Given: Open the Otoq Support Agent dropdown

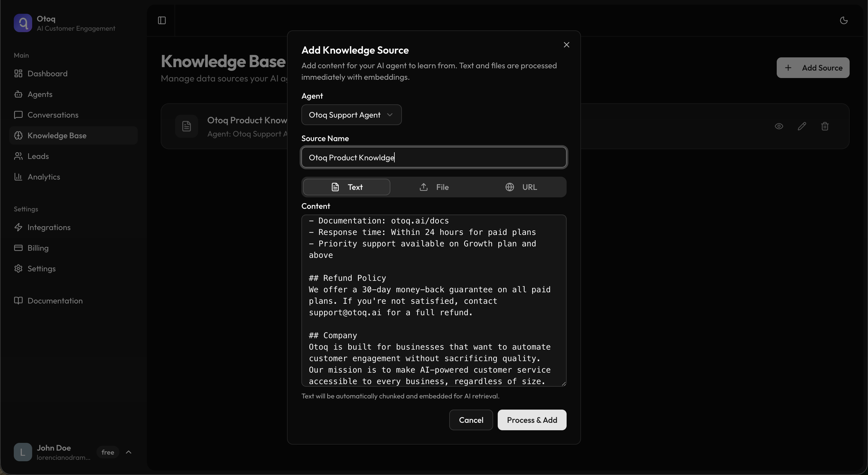Looking at the screenshot, I should click(351, 115).
